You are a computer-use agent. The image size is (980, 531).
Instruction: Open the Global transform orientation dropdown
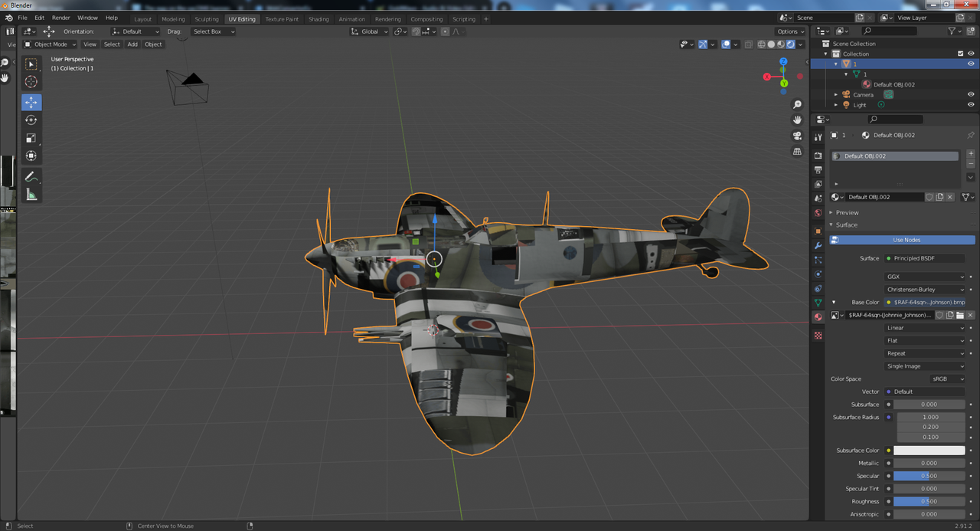369,31
